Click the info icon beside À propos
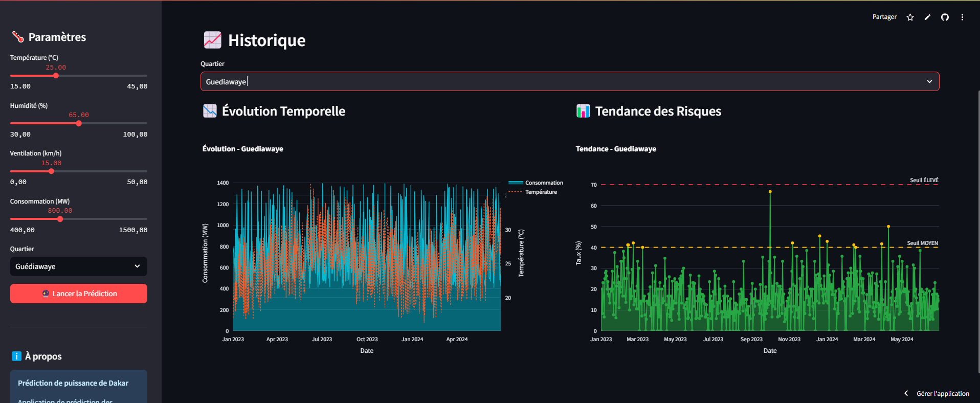 point(16,356)
